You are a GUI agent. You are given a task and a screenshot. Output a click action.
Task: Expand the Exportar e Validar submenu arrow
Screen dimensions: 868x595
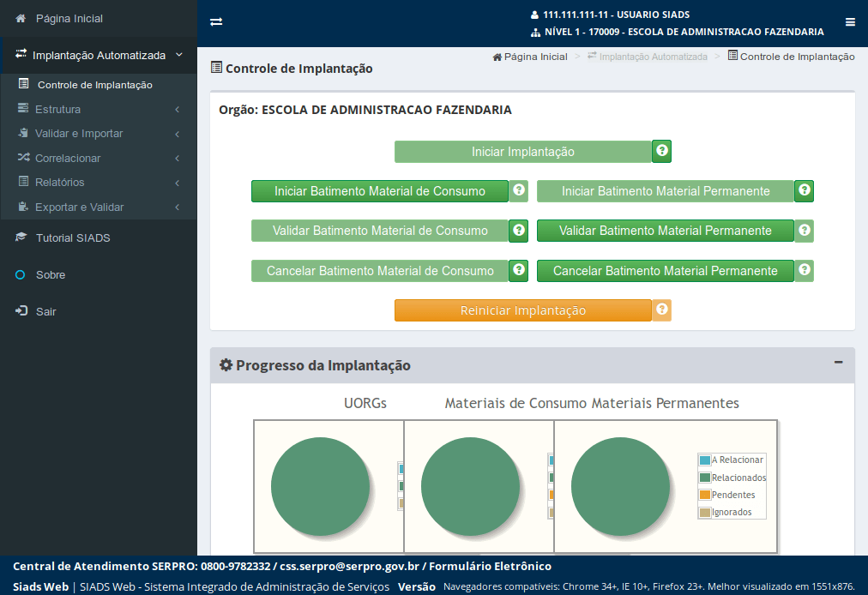(178, 207)
